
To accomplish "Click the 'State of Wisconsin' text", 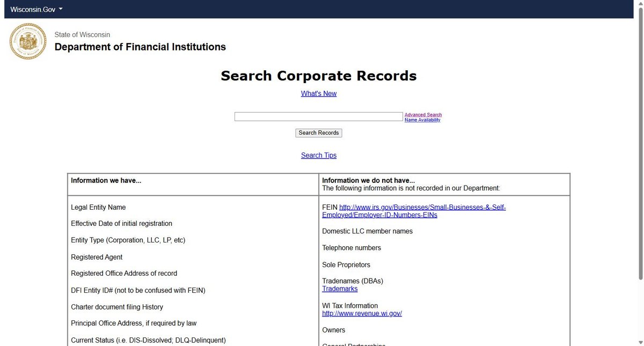I will 82,35.
